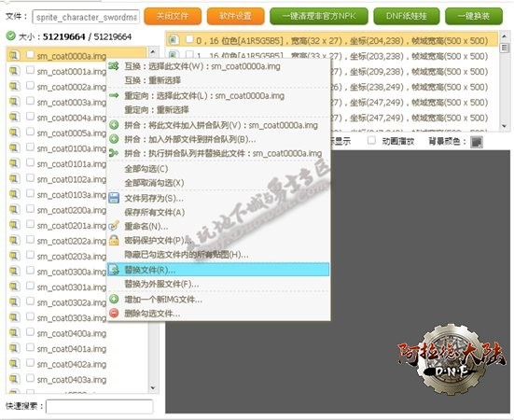Click the 快速搜索 input field
This screenshot has height=420, width=514.
pos(99,407)
